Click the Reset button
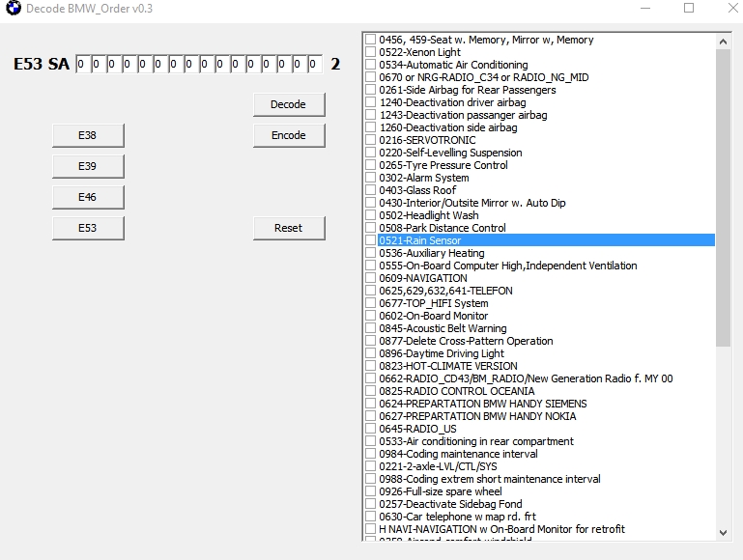The height and width of the screenshot is (560, 743). pyautogui.click(x=289, y=228)
